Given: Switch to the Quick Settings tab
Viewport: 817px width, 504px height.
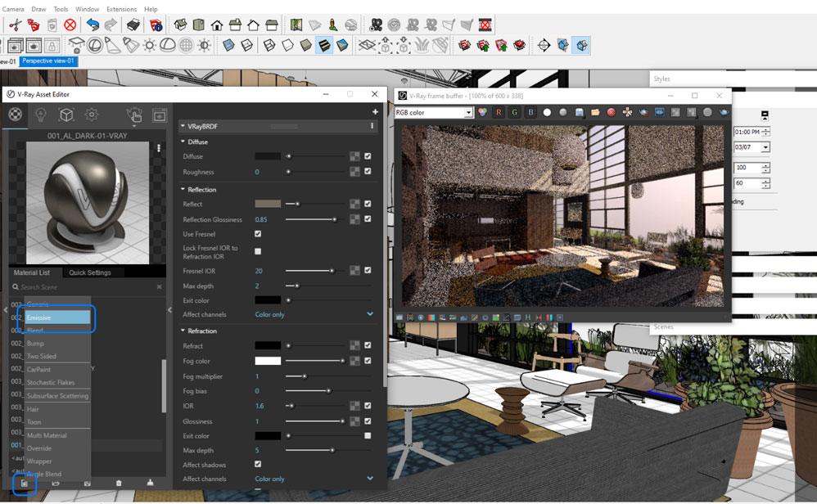Looking at the screenshot, I should click(x=90, y=272).
